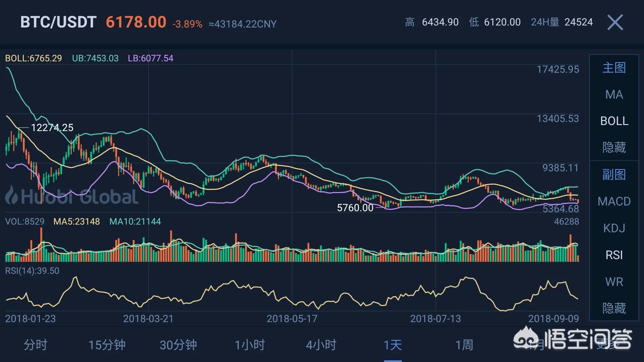Click the 5760.00 low price marker
644x362 pixels.
(355, 208)
